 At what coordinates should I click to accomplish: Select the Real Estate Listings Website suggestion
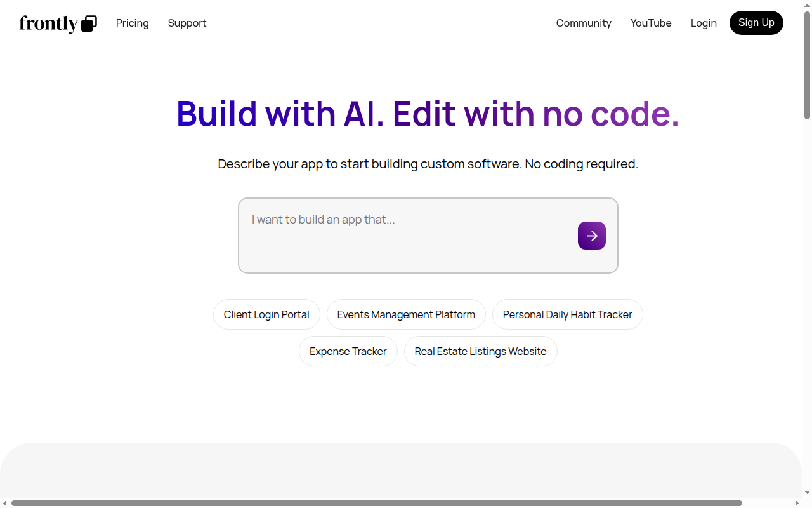coord(481,351)
